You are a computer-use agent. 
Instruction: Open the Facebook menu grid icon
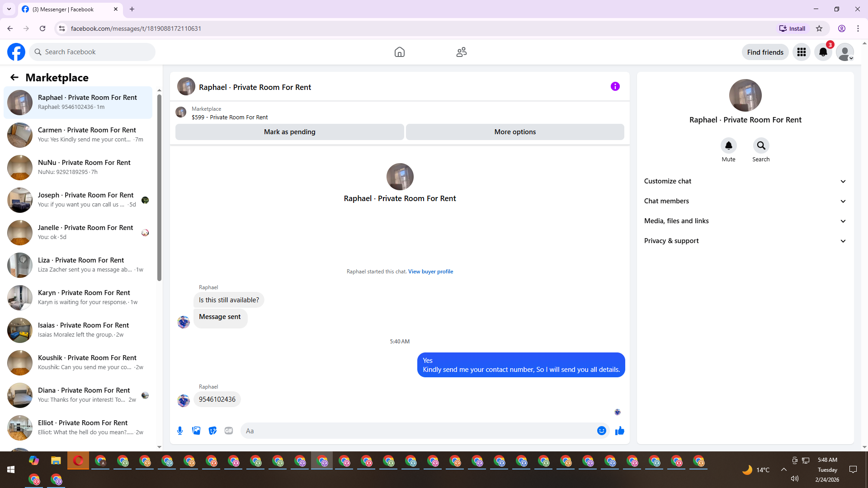(x=801, y=52)
